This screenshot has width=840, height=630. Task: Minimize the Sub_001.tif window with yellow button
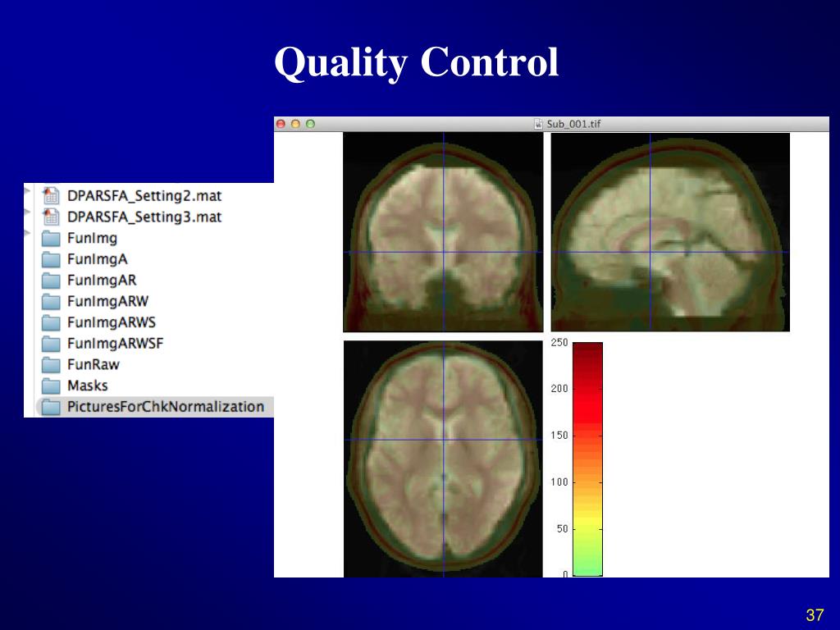coord(295,124)
